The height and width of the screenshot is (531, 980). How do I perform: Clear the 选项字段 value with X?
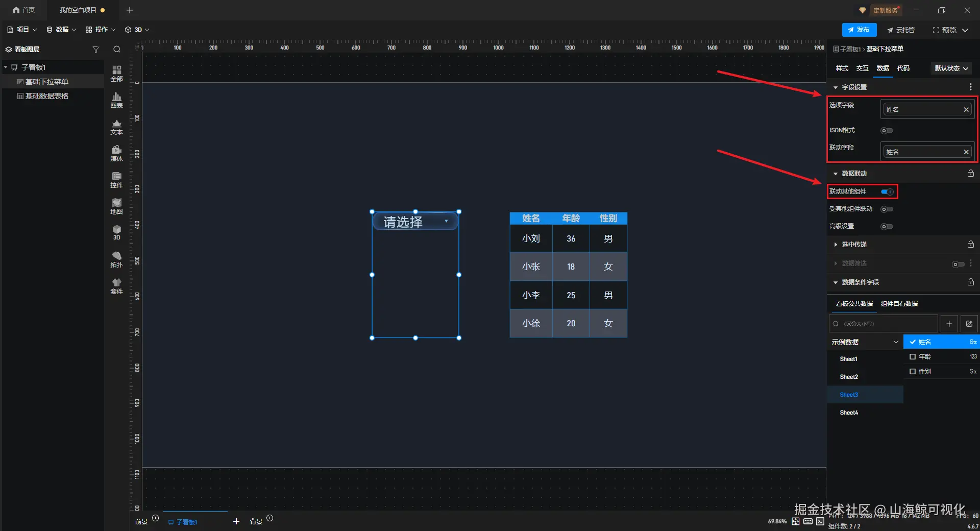click(966, 110)
